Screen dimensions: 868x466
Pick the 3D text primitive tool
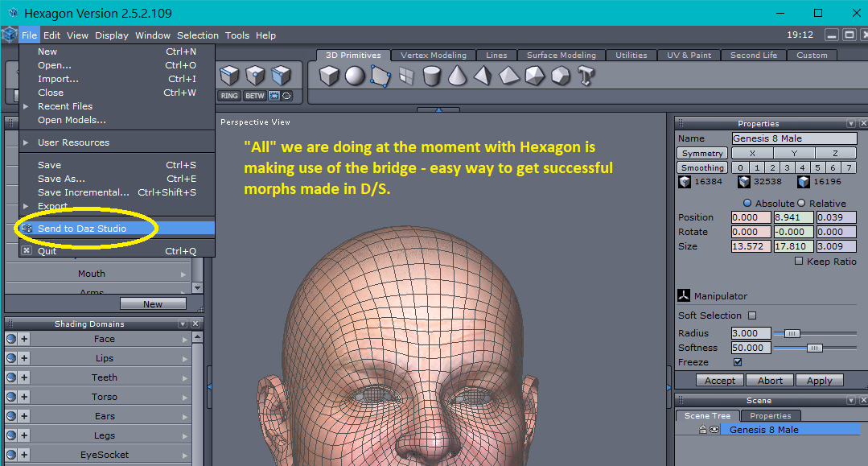[585, 76]
